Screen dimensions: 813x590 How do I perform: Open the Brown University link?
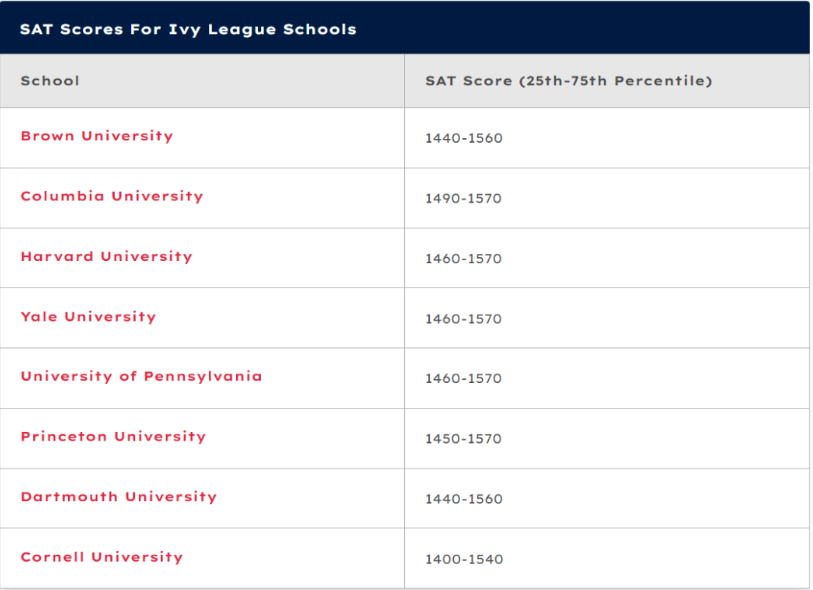coord(97,136)
